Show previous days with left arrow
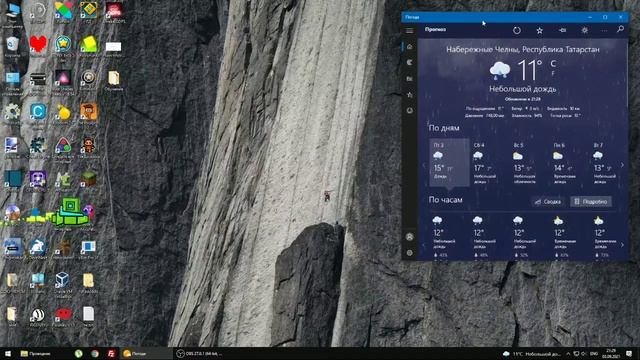 pyautogui.click(x=423, y=165)
